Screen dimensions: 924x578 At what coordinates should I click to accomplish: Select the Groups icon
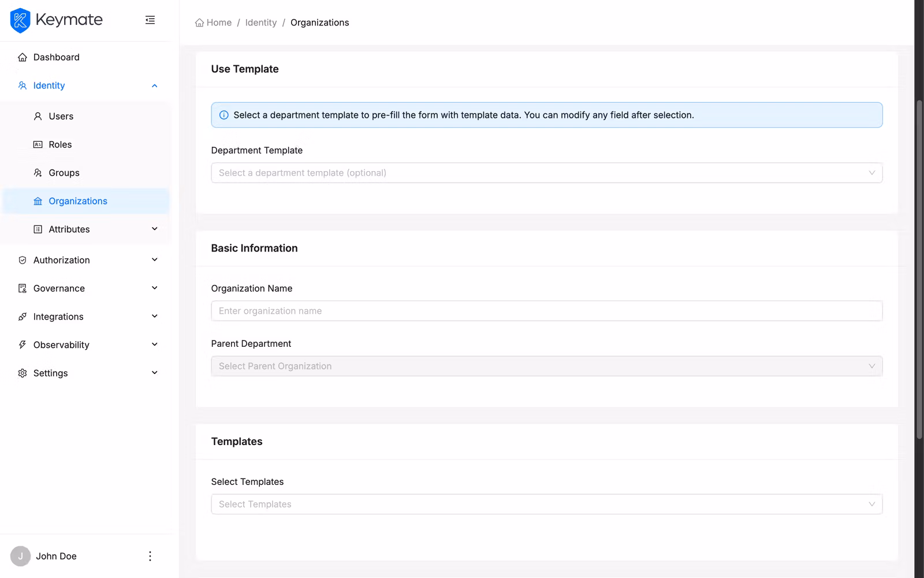pyautogui.click(x=37, y=172)
